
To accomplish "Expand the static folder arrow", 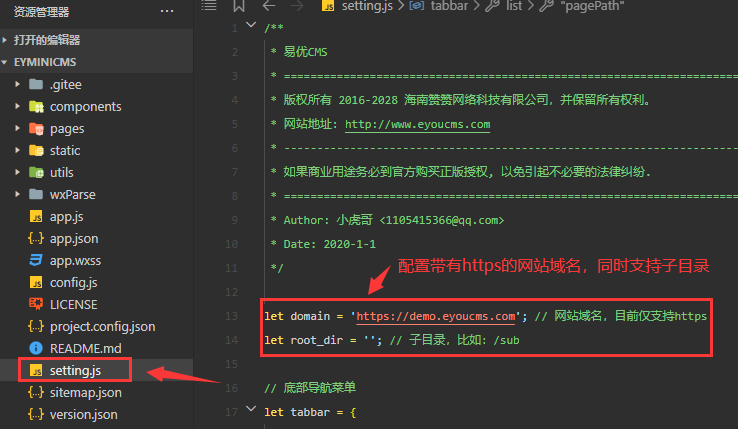I will coord(17,150).
